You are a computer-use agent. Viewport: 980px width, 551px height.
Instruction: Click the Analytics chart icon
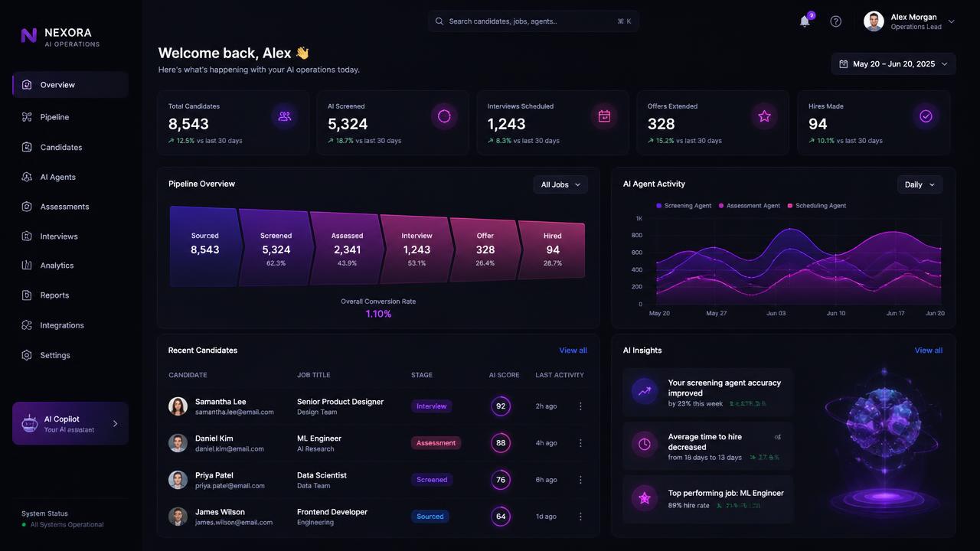[27, 266]
